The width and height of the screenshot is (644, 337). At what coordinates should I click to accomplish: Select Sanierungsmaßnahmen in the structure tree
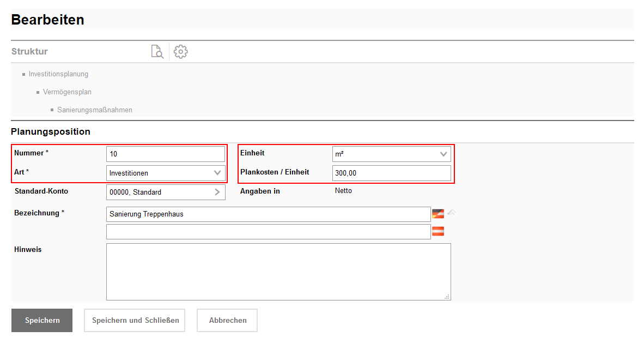coord(94,110)
